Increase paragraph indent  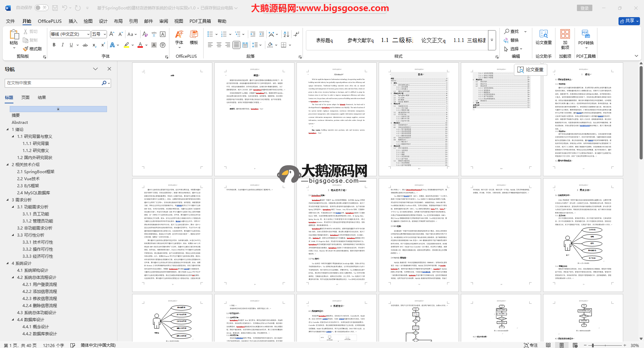click(x=262, y=34)
